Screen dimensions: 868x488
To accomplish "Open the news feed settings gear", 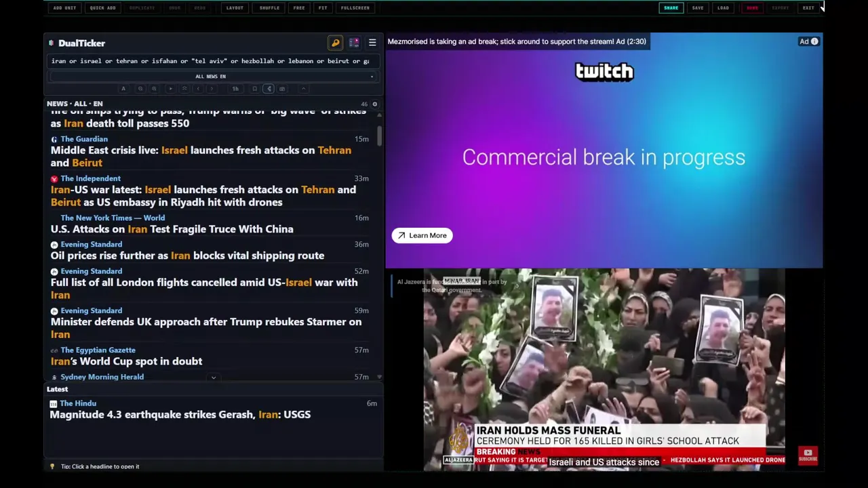I will 374,104.
